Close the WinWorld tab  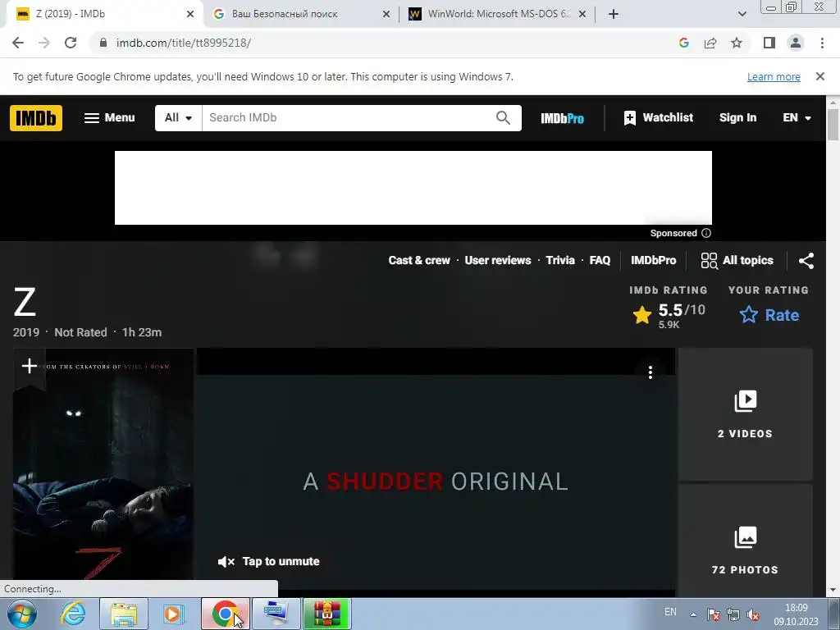coord(582,15)
